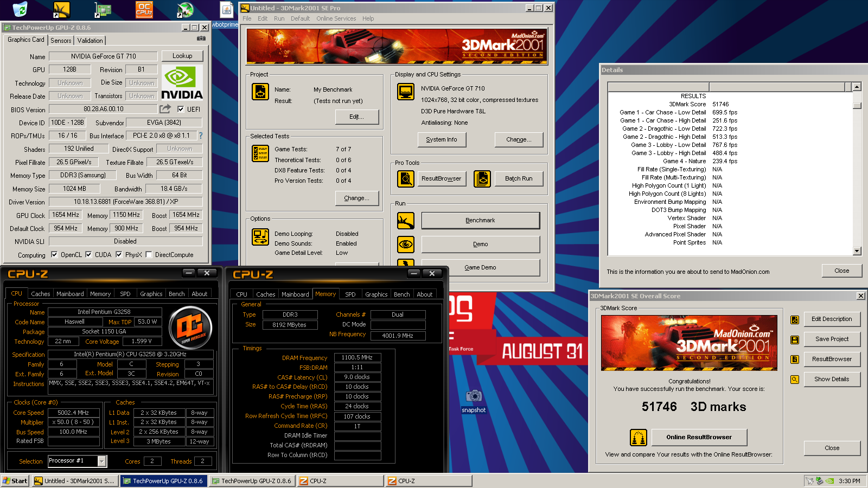Click the NVIDIA tray icon in the taskbar
The width and height of the screenshot is (868, 488).
pyautogui.click(x=829, y=481)
